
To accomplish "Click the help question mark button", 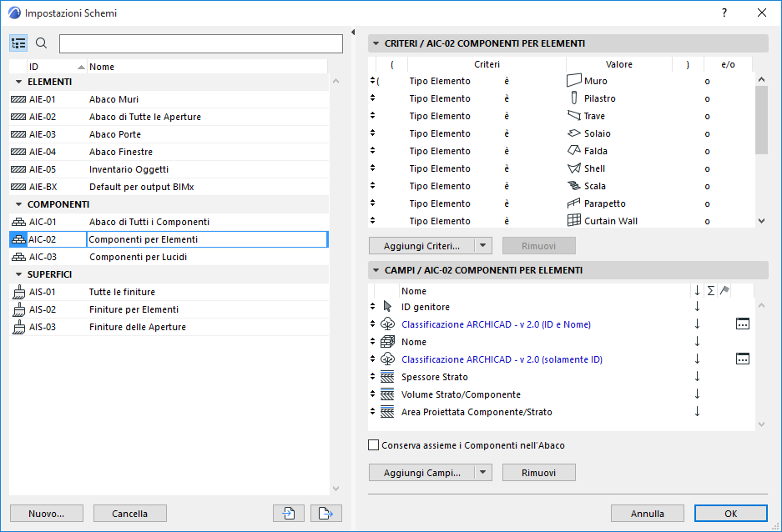I will coord(724,13).
